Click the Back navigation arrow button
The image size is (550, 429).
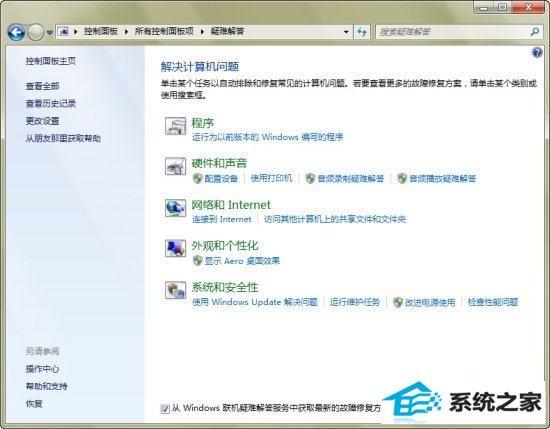point(16,32)
